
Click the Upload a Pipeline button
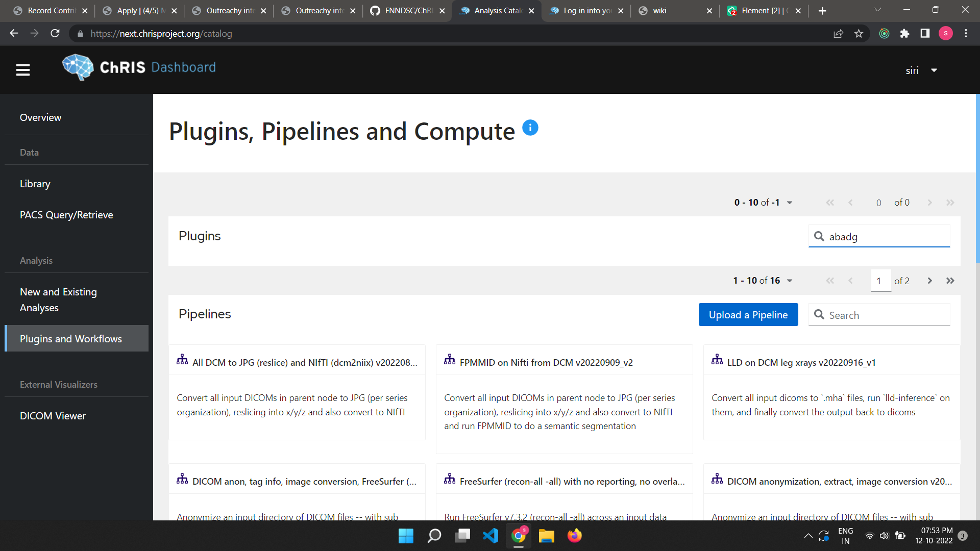click(x=748, y=314)
